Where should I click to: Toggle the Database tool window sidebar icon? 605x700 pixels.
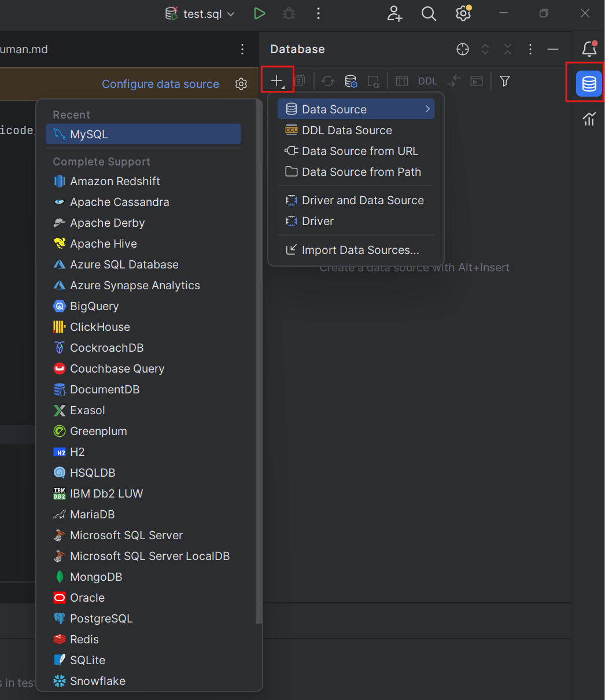589,84
